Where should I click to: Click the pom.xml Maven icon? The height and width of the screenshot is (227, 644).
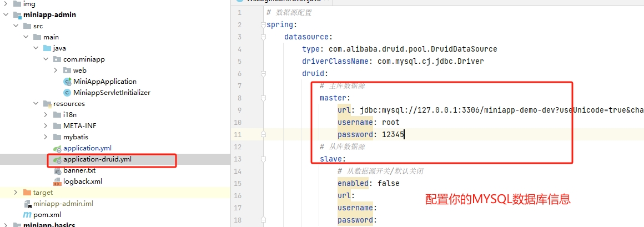coord(27,215)
